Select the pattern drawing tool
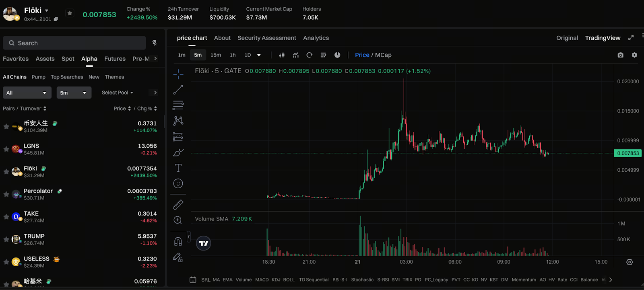The width and height of the screenshot is (644, 290). click(178, 121)
